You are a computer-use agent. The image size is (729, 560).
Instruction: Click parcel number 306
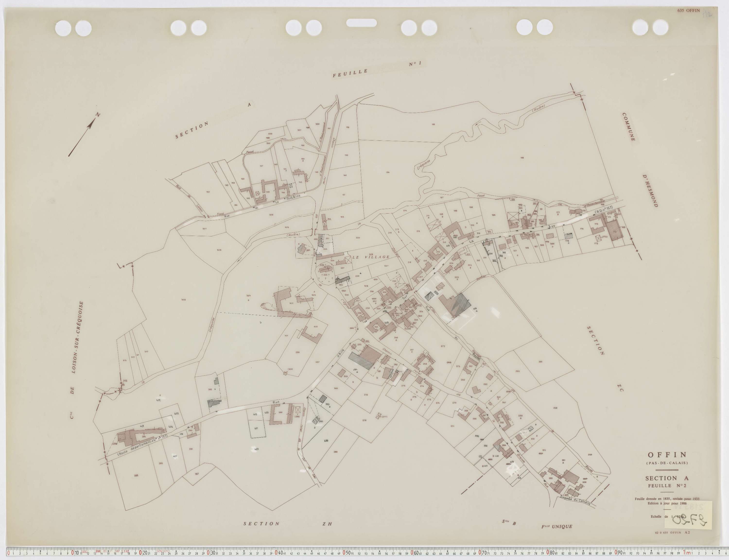coord(271,215)
